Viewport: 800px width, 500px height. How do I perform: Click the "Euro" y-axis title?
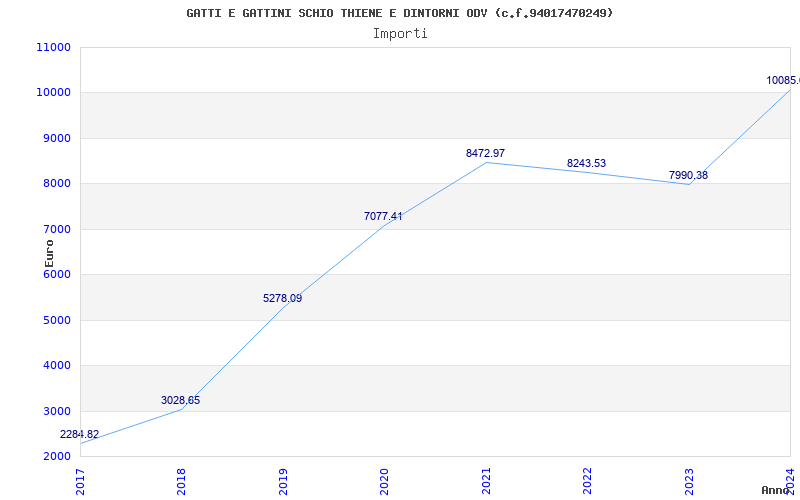point(50,252)
